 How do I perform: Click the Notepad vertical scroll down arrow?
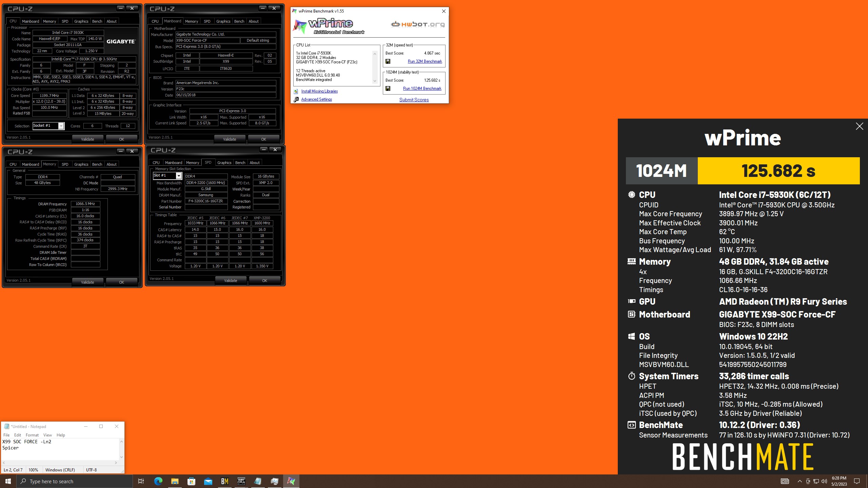pyautogui.click(x=121, y=457)
